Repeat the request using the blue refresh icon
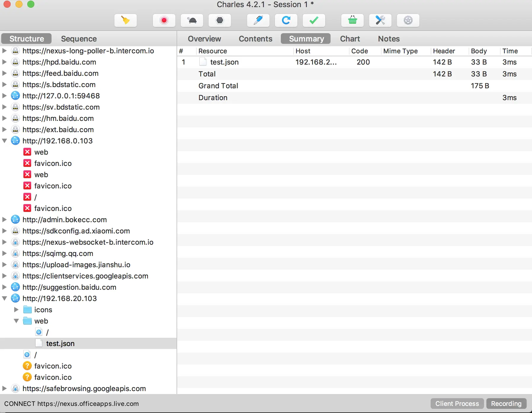The image size is (532, 413). (286, 20)
